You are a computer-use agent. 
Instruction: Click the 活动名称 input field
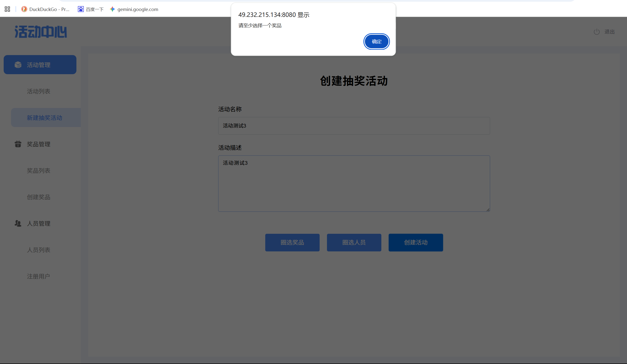click(x=354, y=126)
